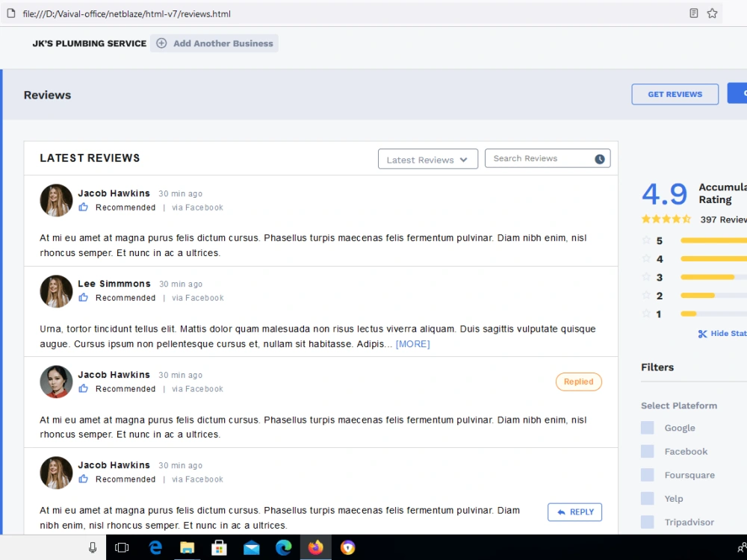Click the 5-star rating progress bar
The height and width of the screenshot is (560, 747).
point(713,240)
